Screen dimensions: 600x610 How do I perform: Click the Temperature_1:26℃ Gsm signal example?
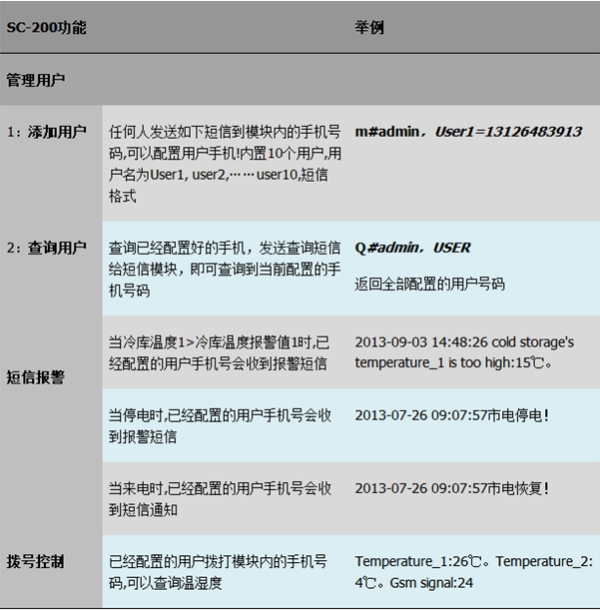coord(472,571)
